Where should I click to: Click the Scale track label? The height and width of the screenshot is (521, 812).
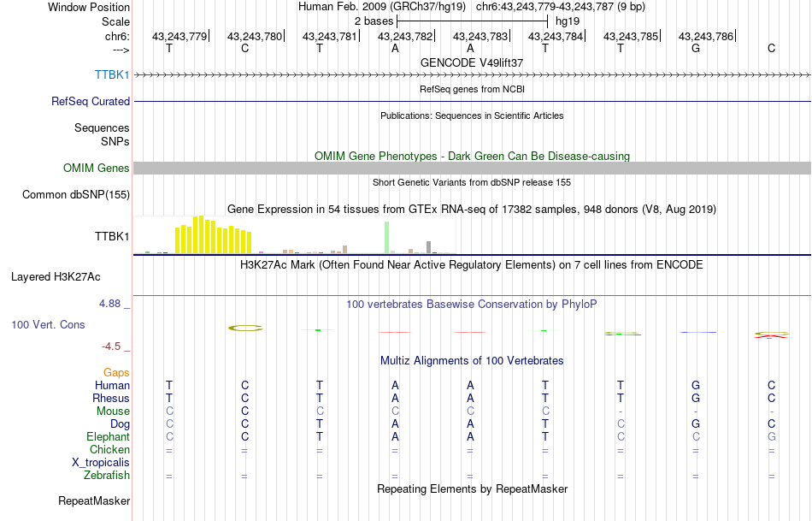tap(115, 21)
